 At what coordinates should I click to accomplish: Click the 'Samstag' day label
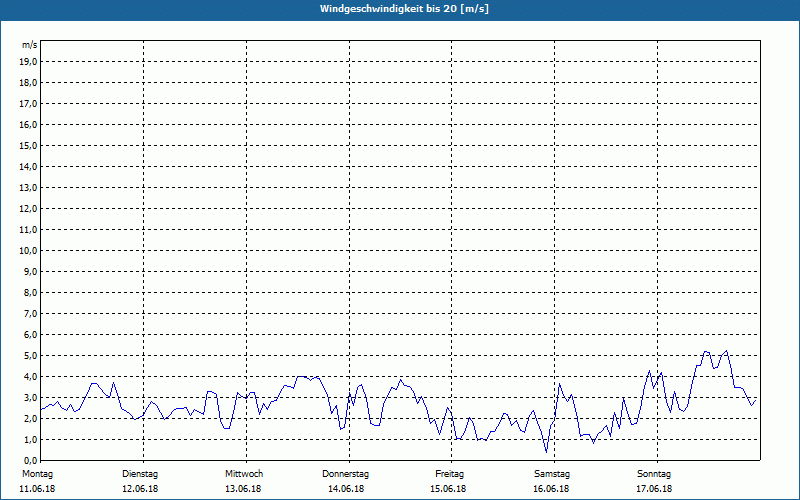(552, 474)
